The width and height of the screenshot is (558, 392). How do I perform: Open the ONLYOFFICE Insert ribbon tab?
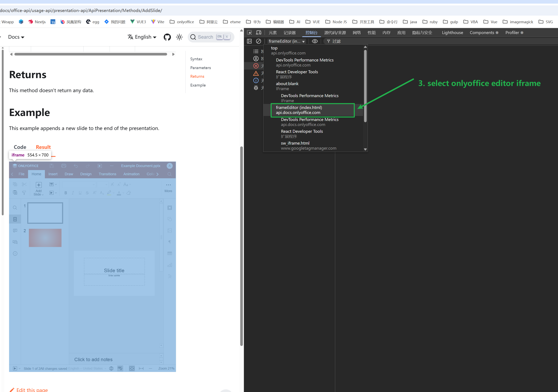coord(53,174)
